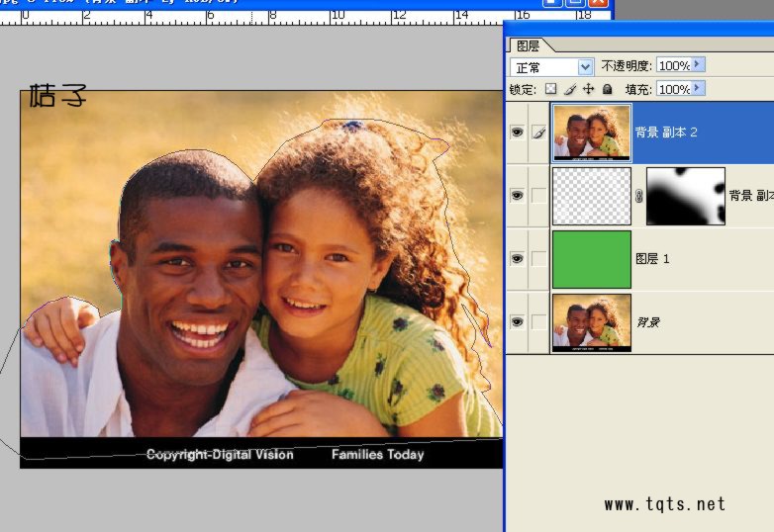Image resolution: width=774 pixels, height=532 pixels.
Task: Open the 不透明度 opacity slider arrow
Action: [x=698, y=64]
